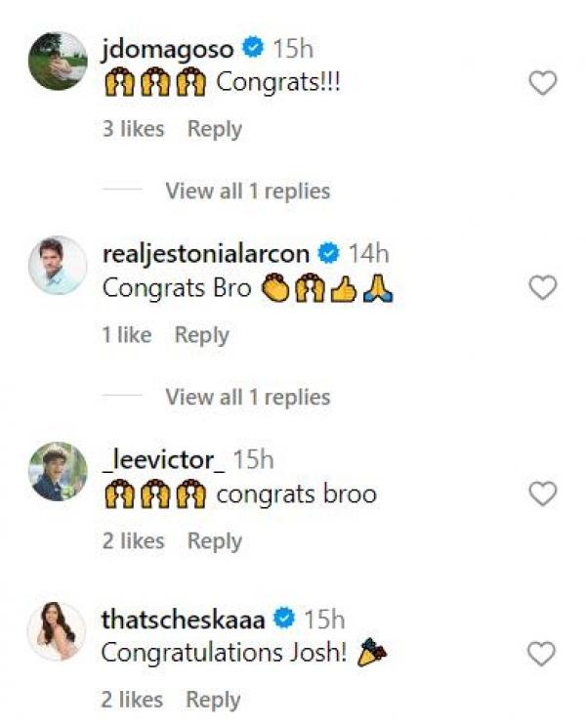
Task: Open thatscheskaaa's profile picture
Action: click(x=58, y=630)
